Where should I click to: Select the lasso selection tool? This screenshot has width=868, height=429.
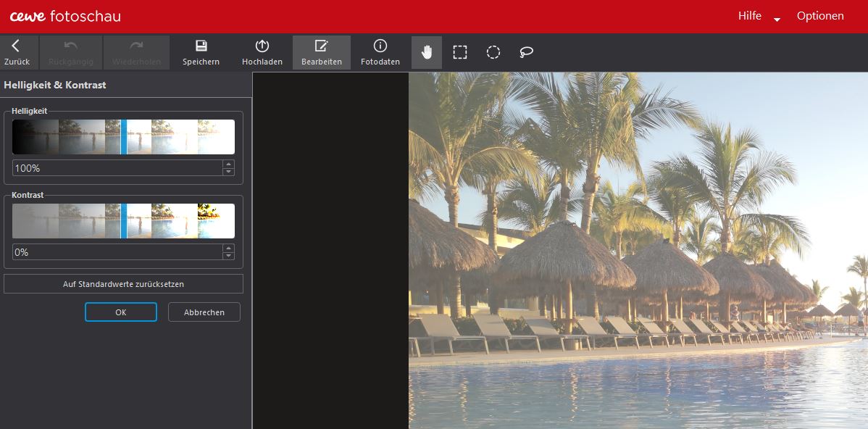click(527, 52)
